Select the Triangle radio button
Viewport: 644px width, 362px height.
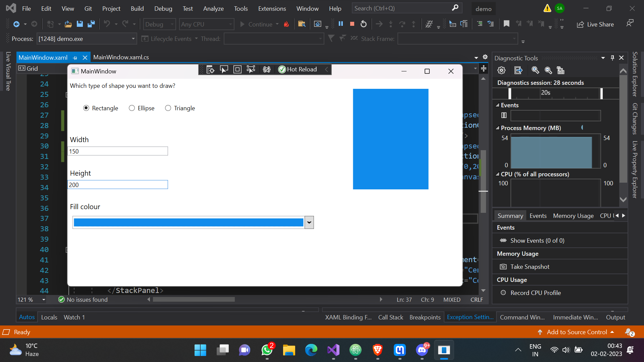coord(168,108)
